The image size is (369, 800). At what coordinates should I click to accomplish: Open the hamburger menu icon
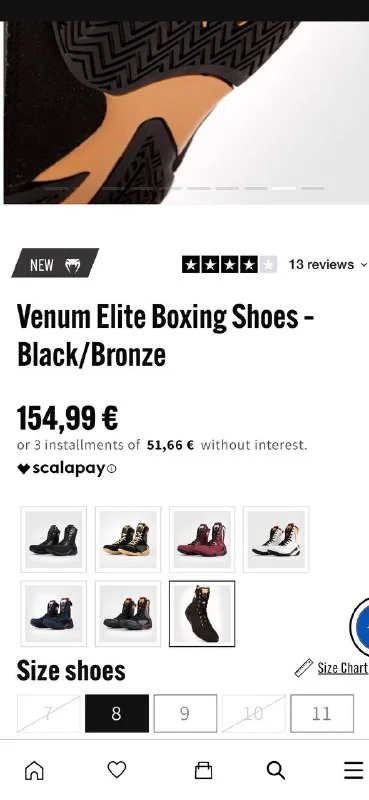click(x=353, y=770)
